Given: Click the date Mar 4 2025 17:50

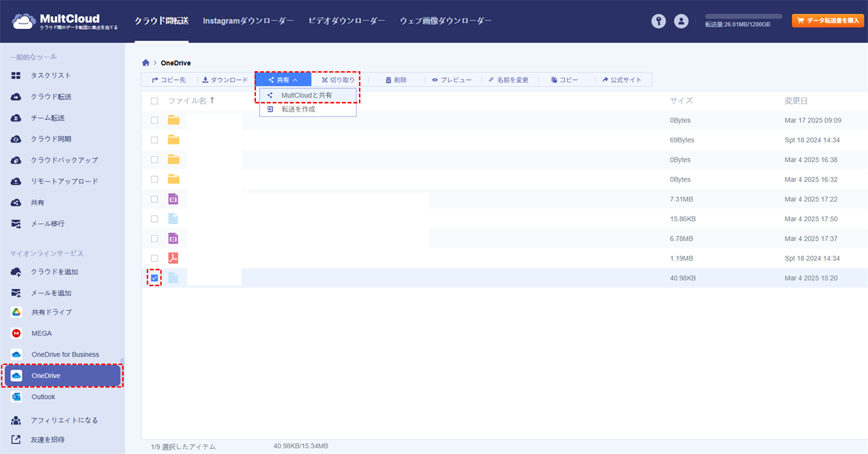Looking at the screenshot, I should [x=812, y=218].
